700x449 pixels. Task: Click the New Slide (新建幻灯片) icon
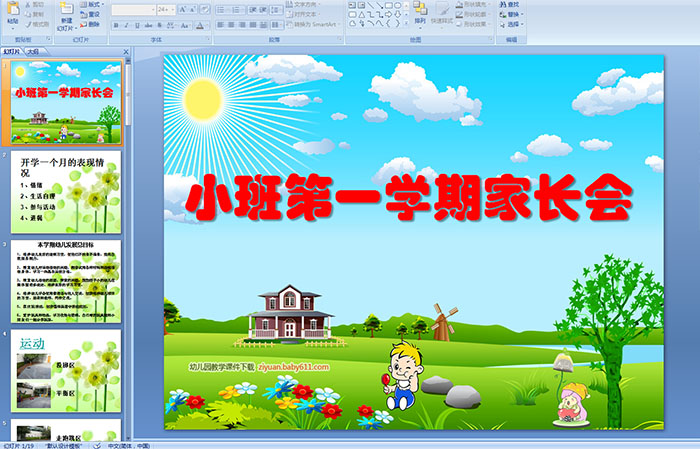click(x=67, y=9)
